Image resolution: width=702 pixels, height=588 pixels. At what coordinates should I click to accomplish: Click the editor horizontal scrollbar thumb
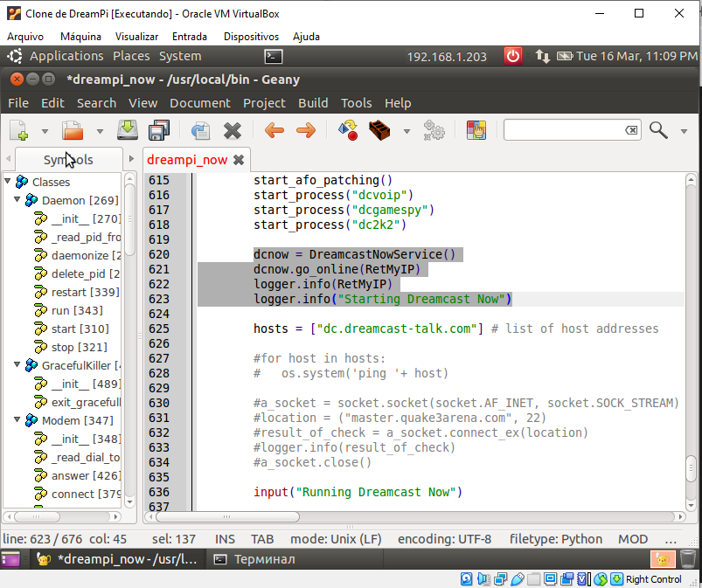tap(227, 516)
